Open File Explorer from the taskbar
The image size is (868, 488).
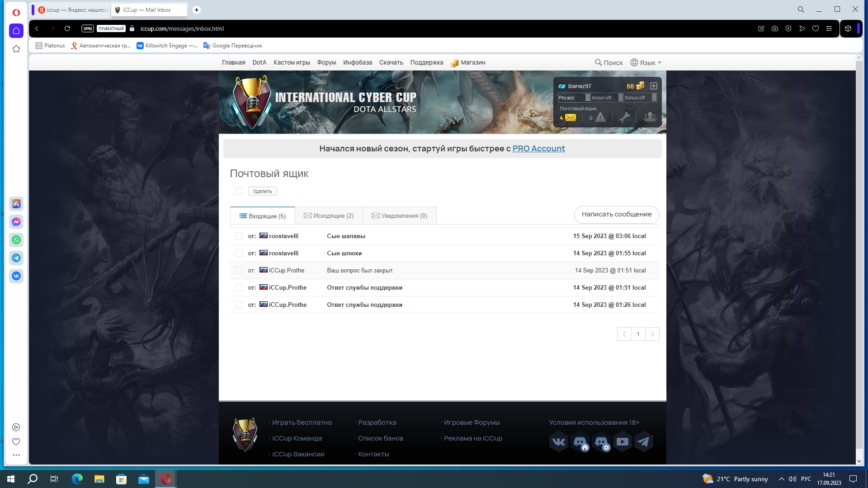click(x=99, y=479)
